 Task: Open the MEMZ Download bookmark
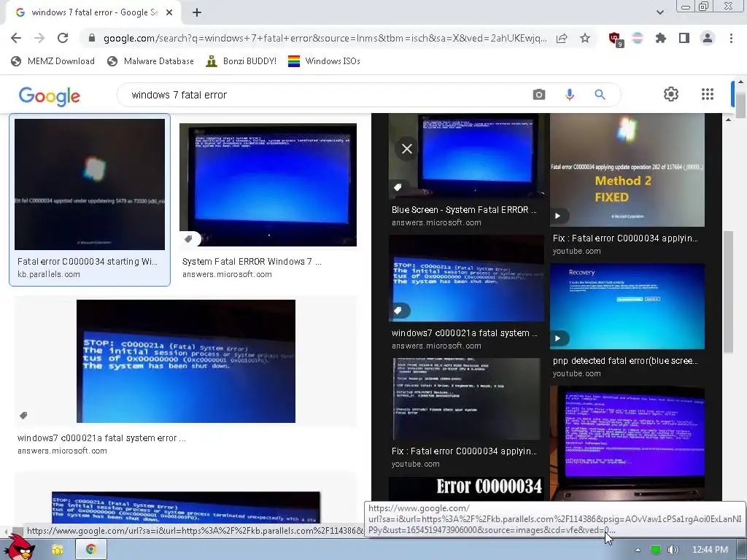click(x=53, y=61)
